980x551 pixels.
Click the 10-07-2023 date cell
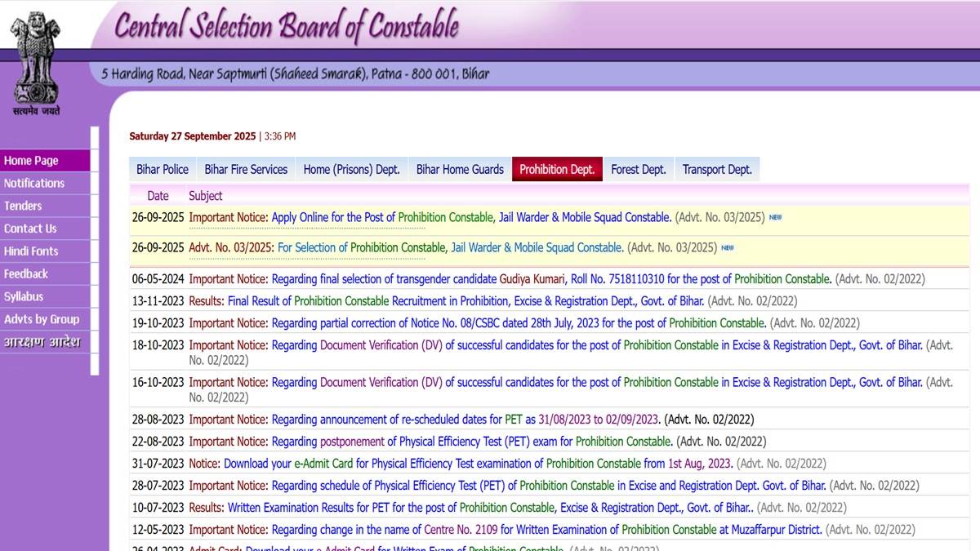coord(158,508)
